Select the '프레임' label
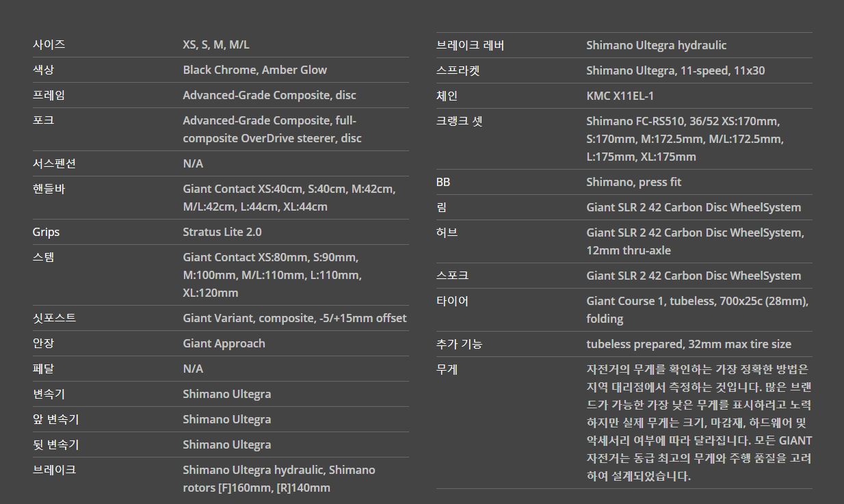844x504 pixels. (49, 95)
